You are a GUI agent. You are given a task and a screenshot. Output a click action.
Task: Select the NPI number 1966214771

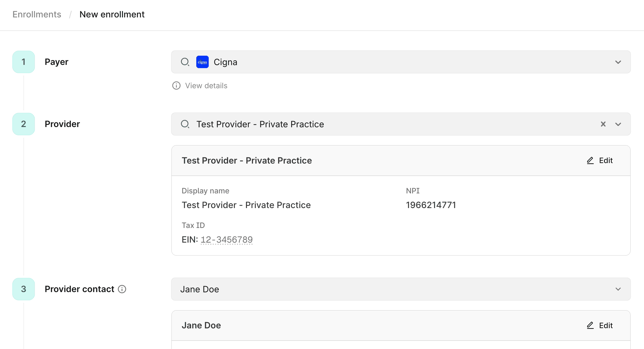pyautogui.click(x=431, y=205)
